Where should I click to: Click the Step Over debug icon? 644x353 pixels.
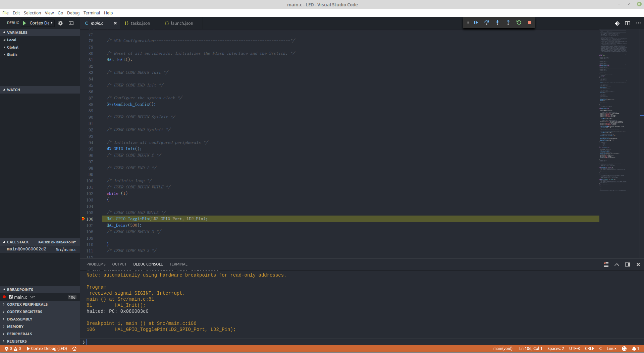click(487, 22)
